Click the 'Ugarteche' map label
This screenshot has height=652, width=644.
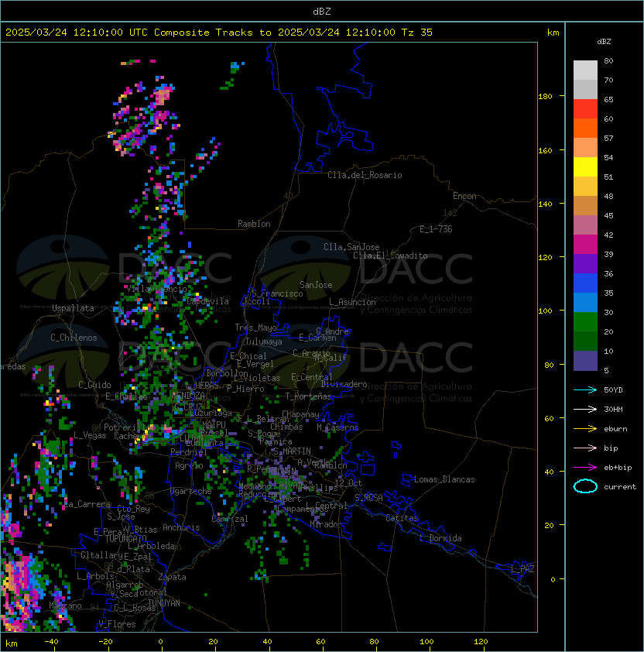point(191,491)
